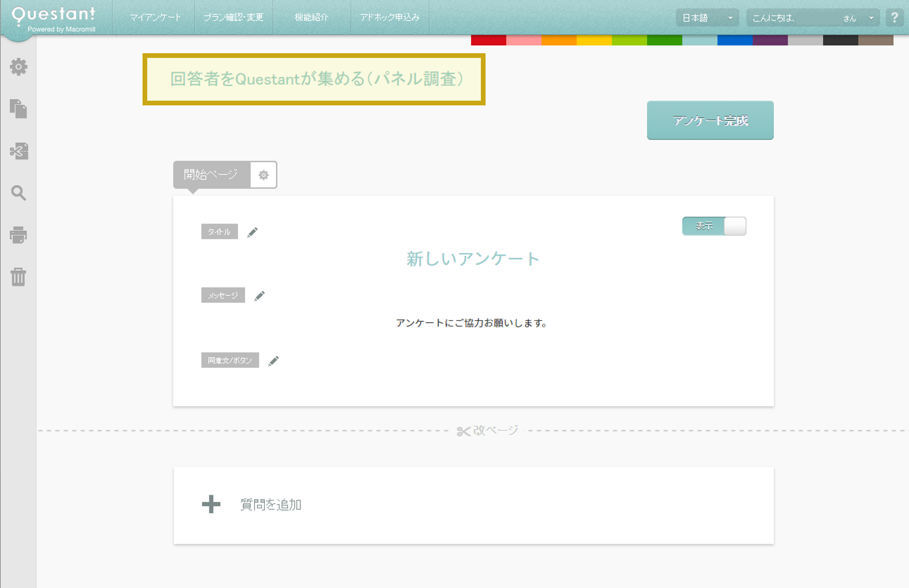Click the print icon in sidebar
Image resolution: width=909 pixels, height=588 pixels.
(19, 235)
